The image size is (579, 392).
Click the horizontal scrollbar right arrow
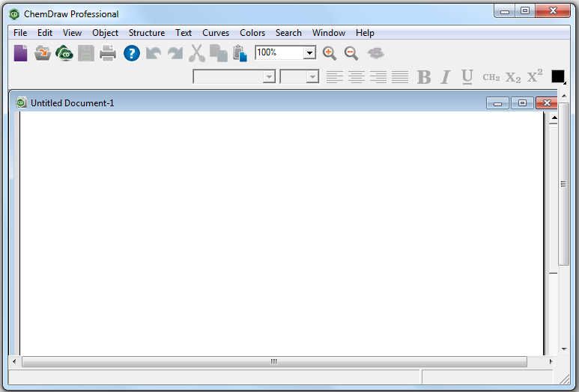tap(551, 361)
